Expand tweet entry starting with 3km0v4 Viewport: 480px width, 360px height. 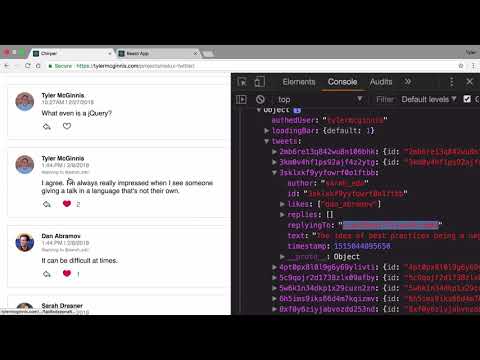click(274, 162)
